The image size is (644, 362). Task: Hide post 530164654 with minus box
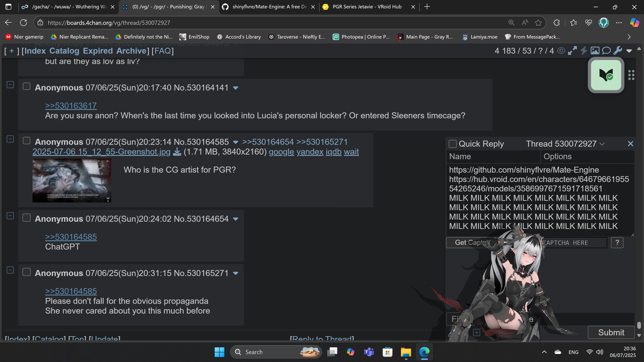[x=10, y=216]
